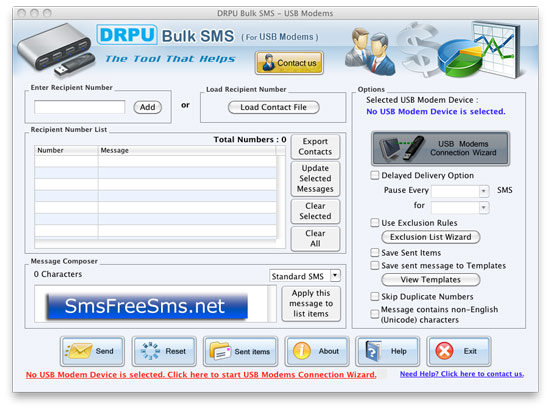550x410 pixels.
Task: Click Need Help contact us link
Action: pos(462,374)
